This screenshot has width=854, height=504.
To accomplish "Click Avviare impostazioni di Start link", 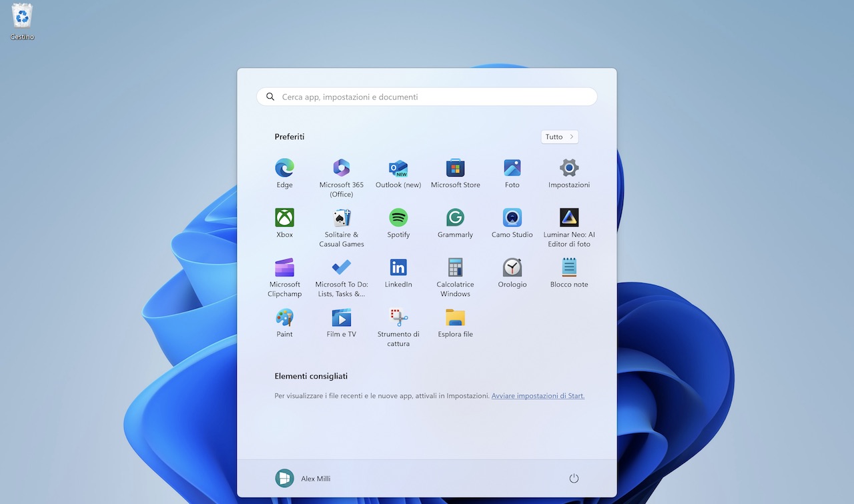I will (x=538, y=396).
